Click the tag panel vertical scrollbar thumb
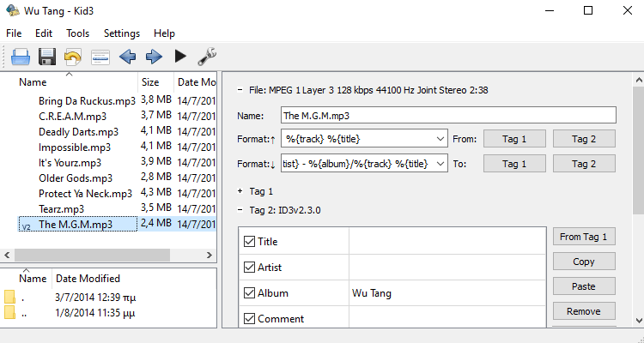The width and height of the screenshot is (644, 343). coord(639,151)
